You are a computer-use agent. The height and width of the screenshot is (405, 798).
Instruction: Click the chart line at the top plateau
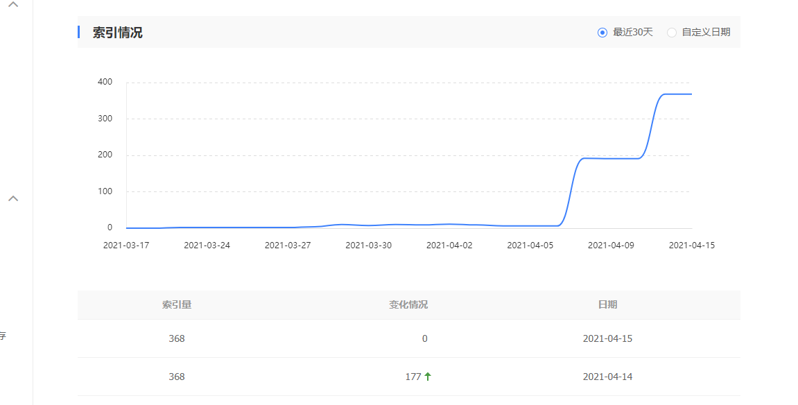pos(676,94)
